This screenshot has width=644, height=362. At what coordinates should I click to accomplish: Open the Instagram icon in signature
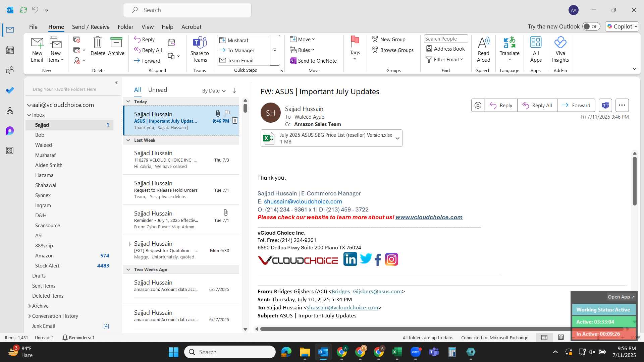pos(391,259)
